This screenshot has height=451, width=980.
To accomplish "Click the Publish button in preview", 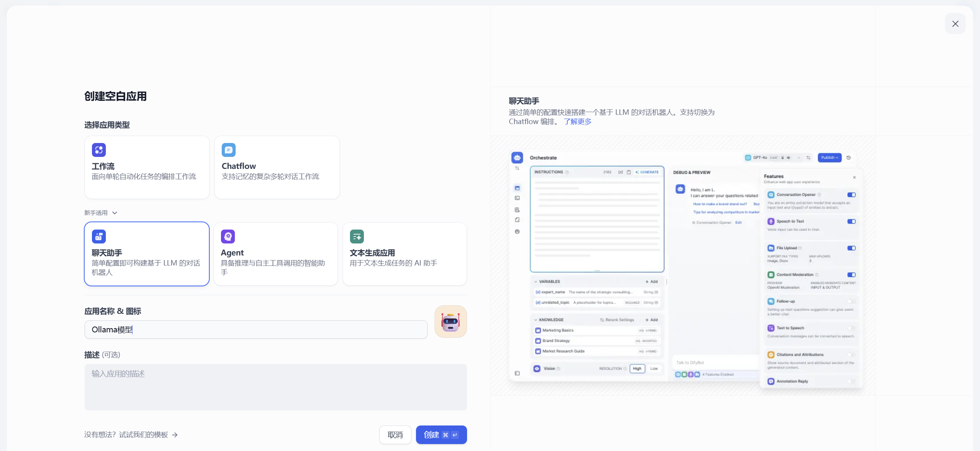I will [x=829, y=158].
